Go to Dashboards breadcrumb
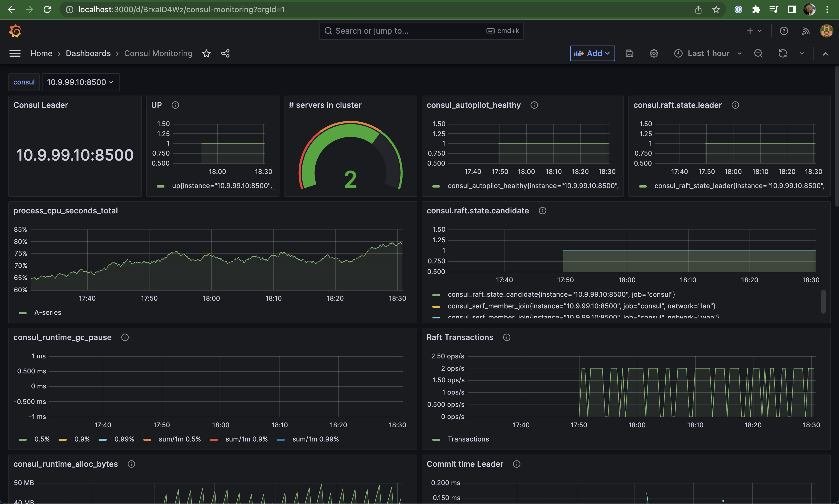The width and height of the screenshot is (839, 504). (88, 53)
